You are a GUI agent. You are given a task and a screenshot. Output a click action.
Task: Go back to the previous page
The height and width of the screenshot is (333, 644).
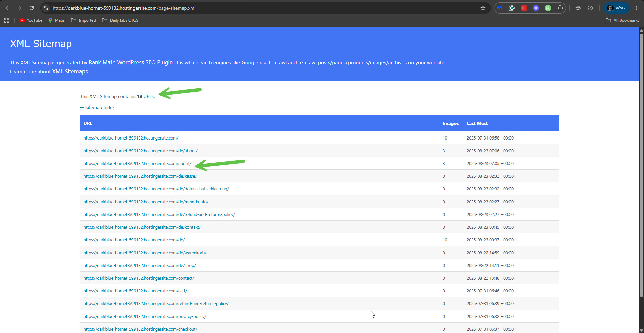pos(7,8)
